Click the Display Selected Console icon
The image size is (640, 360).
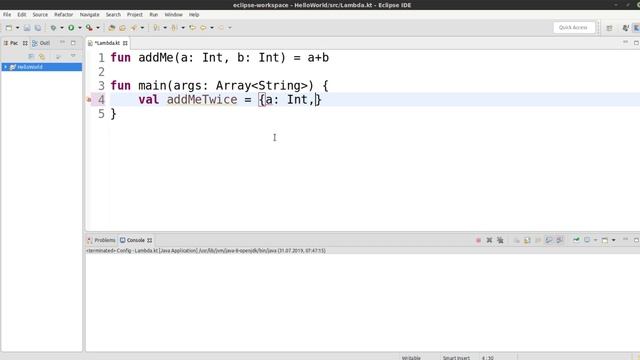pyautogui.click(x=587, y=240)
